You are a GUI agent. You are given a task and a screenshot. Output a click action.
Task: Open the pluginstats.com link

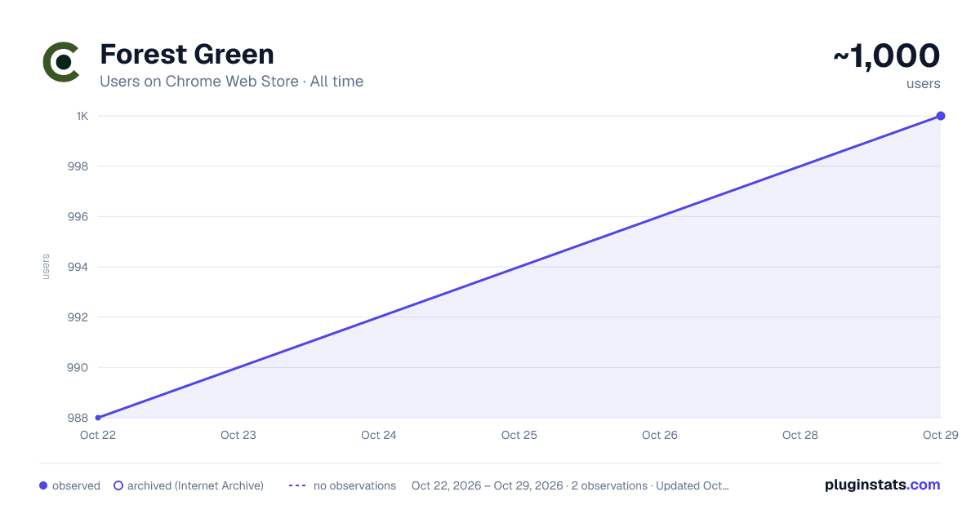click(x=882, y=485)
